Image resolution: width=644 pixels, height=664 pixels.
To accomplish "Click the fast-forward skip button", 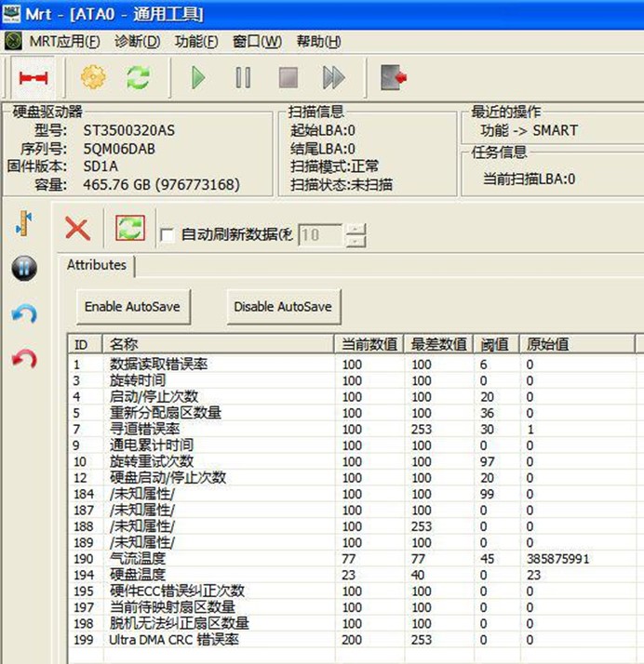I will 333,77.
